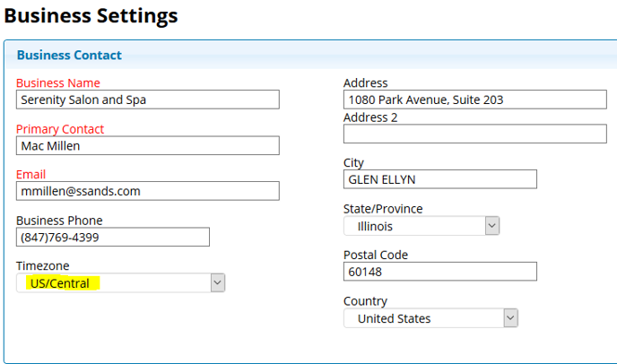Image resolution: width=617 pixels, height=364 pixels.
Task: Click the Business Phone label
Action: point(59,221)
